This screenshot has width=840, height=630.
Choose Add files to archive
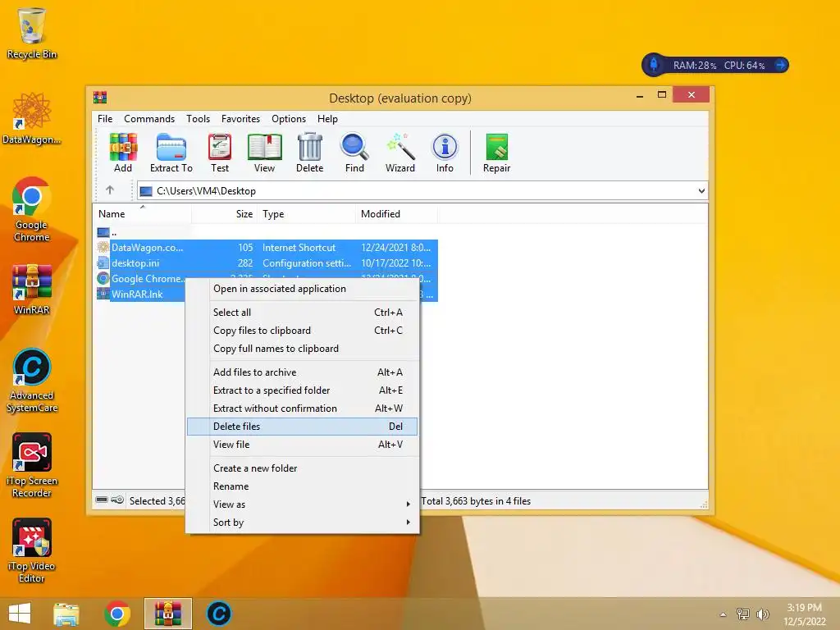tap(303, 372)
